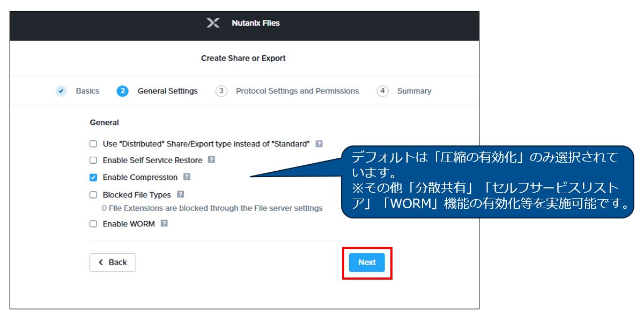Click the Back button
Image resolution: width=644 pixels, height=314 pixels.
pyautogui.click(x=113, y=262)
